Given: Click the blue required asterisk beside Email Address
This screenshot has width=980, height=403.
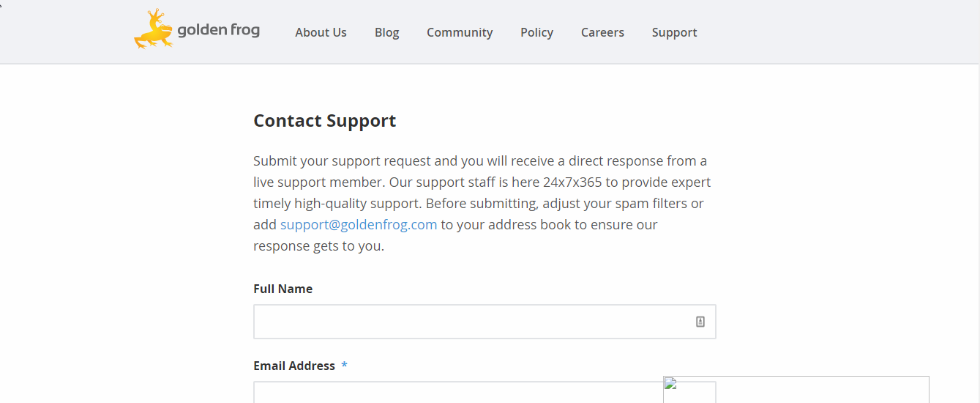Looking at the screenshot, I should [x=344, y=366].
